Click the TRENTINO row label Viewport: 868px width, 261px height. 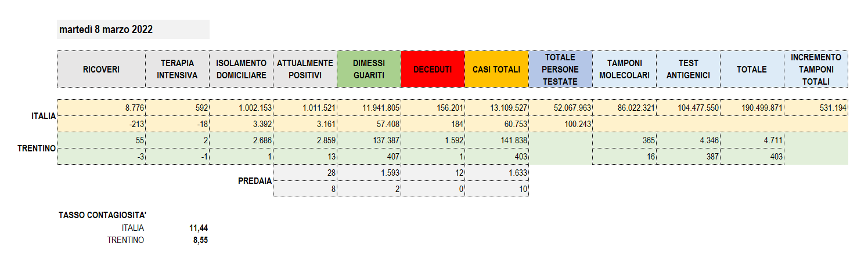(x=37, y=148)
